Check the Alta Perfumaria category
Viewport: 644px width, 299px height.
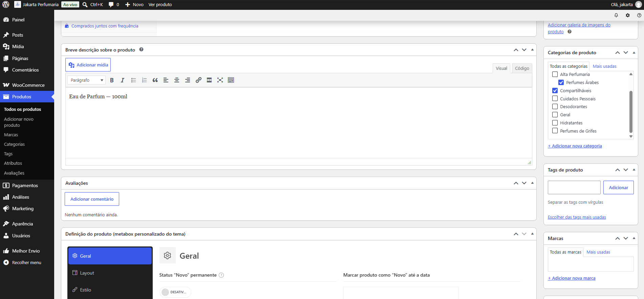555,74
